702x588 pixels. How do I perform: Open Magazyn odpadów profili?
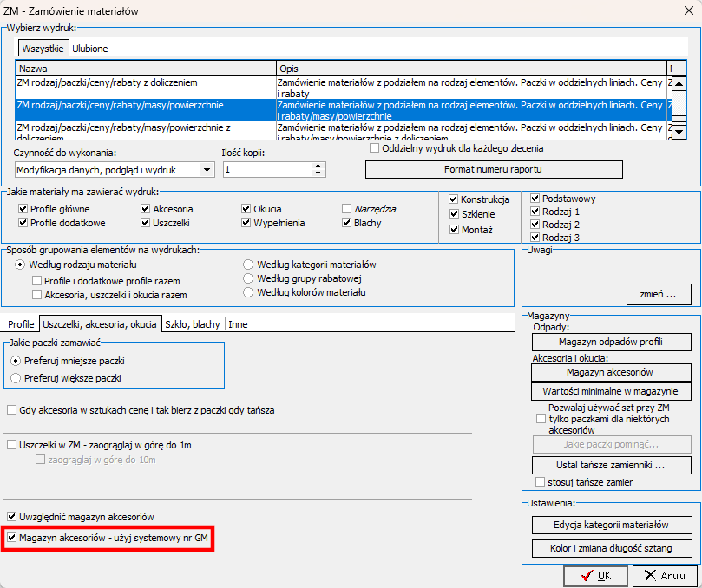[611, 343]
